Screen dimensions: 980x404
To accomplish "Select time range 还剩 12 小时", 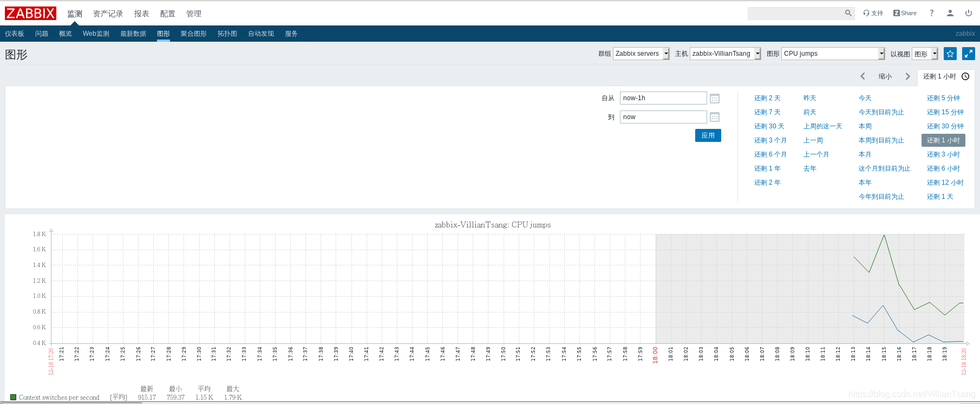I will coord(945,183).
